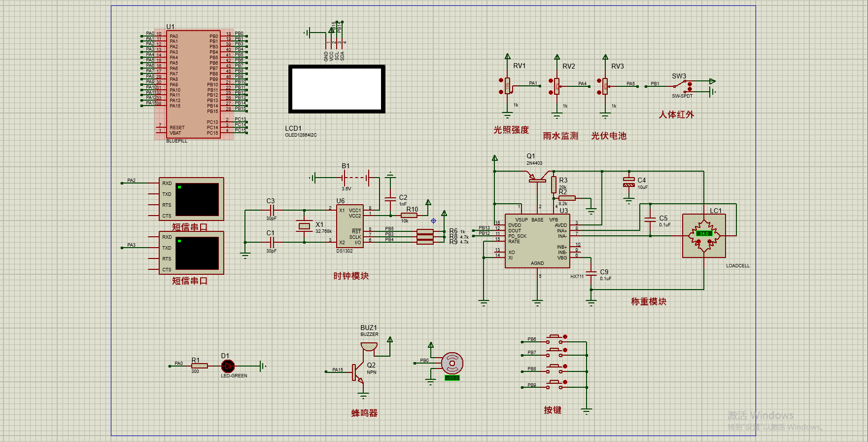Click the '光照强度' label
This screenshot has height=442, width=868.
[x=511, y=130]
